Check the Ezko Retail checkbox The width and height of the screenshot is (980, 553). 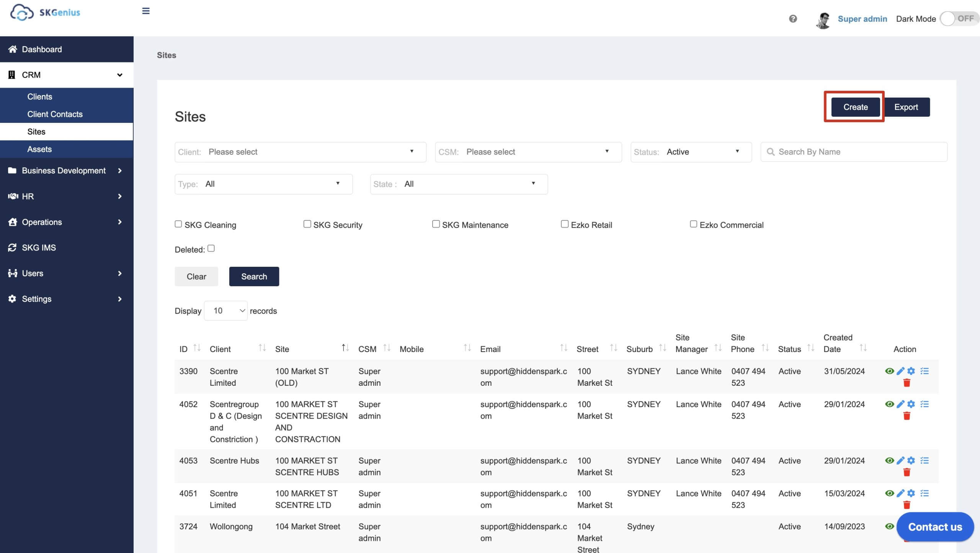pos(565,224)
